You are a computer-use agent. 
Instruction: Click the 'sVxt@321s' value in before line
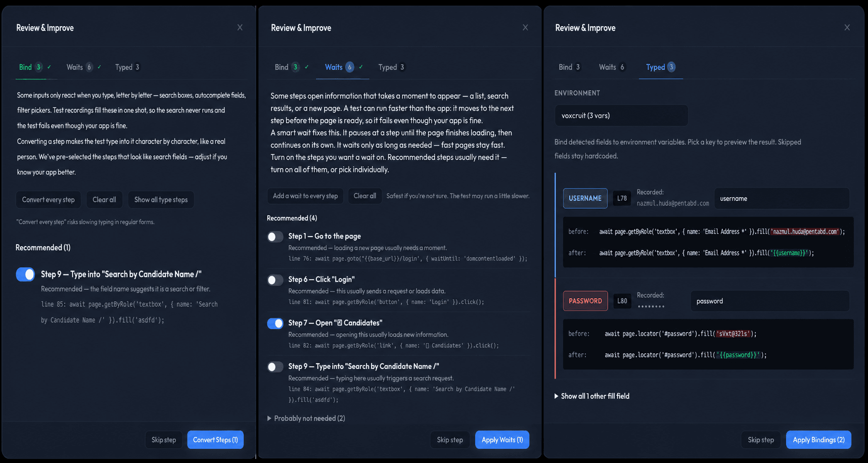pyautogui.click(x=733, y=334)
